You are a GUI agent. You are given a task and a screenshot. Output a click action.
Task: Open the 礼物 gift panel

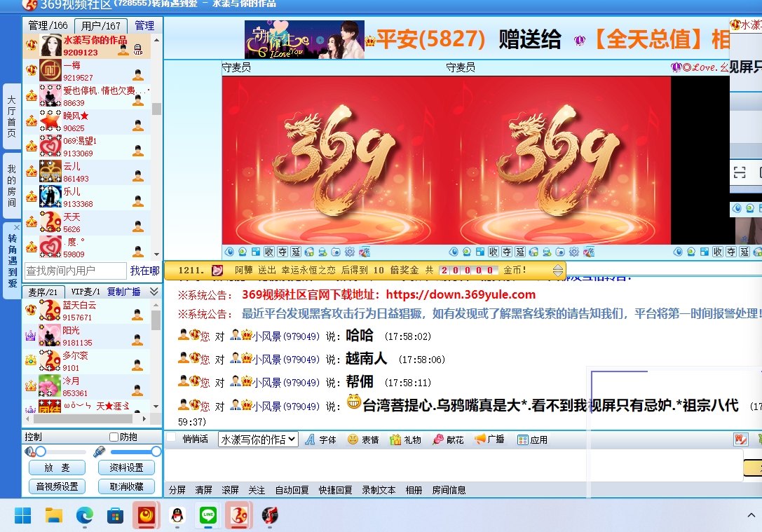pyautogui.click(x=405, y=439)
